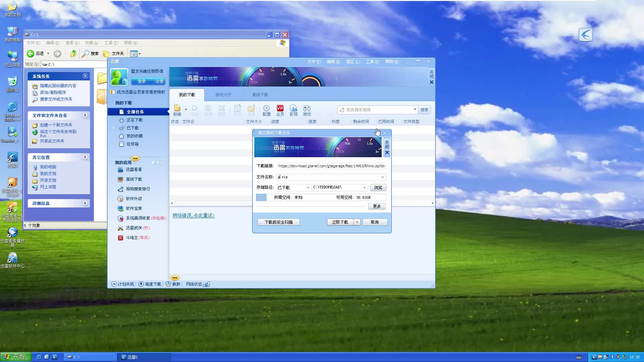The width and height of the screenshot is (644, 362).
Task: Open 软件宝库 sidebar app
Action: pos(130,208)
